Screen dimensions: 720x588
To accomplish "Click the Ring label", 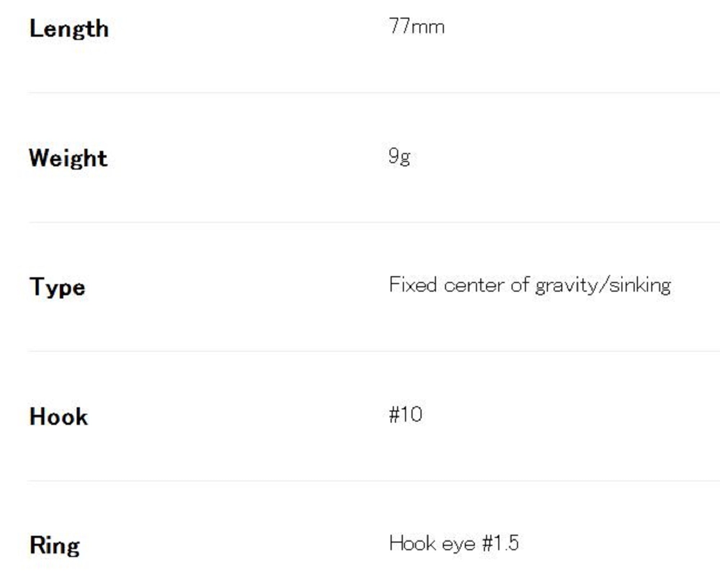I will (x=55, y=546).
